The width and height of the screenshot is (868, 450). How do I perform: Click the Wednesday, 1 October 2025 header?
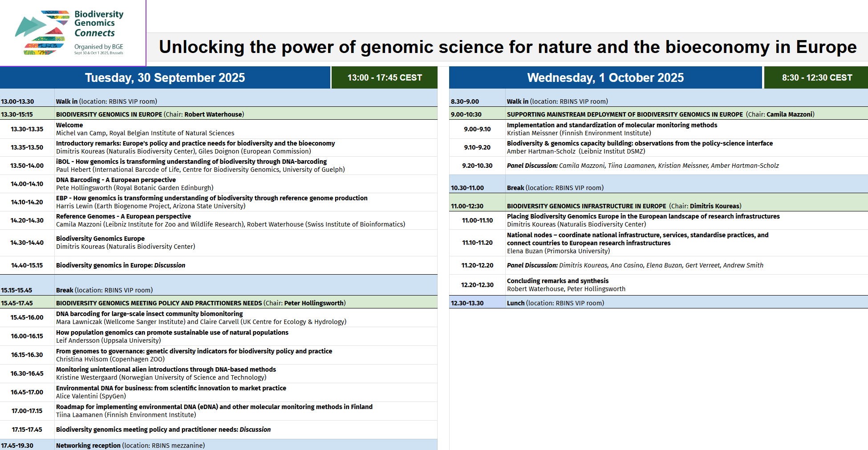605,78
